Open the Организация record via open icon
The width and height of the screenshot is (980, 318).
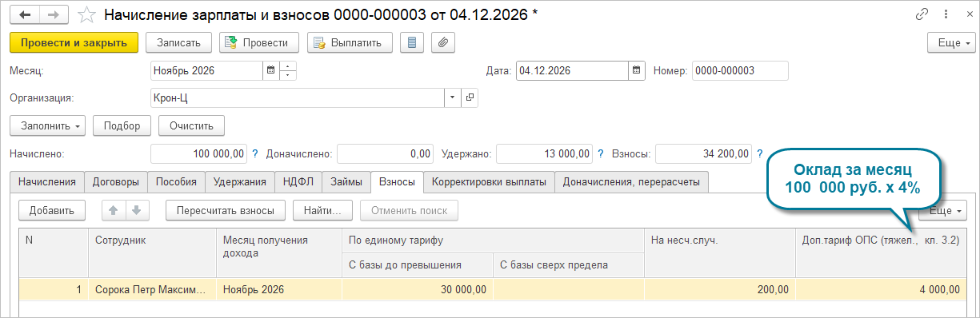pos(469,97)
